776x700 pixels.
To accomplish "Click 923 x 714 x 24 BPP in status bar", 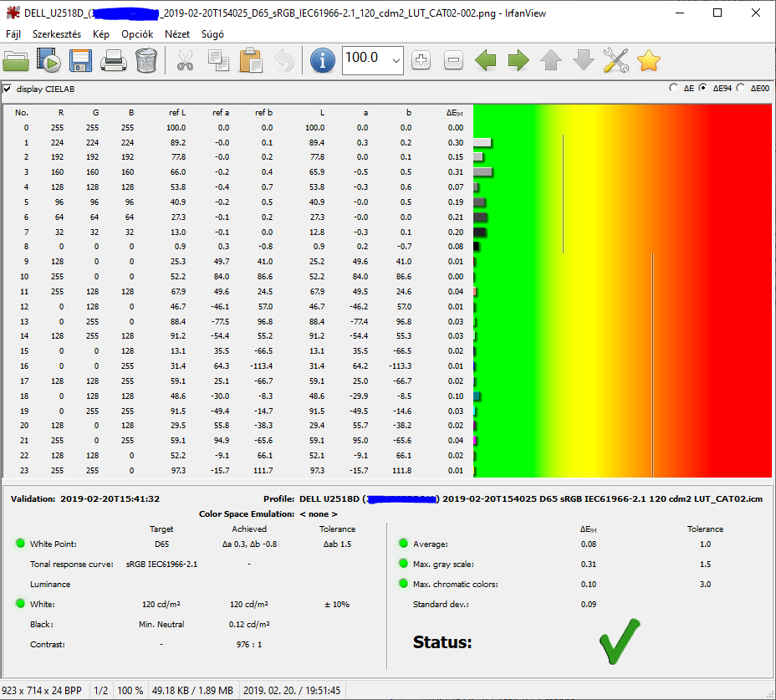I will point(42,691).
